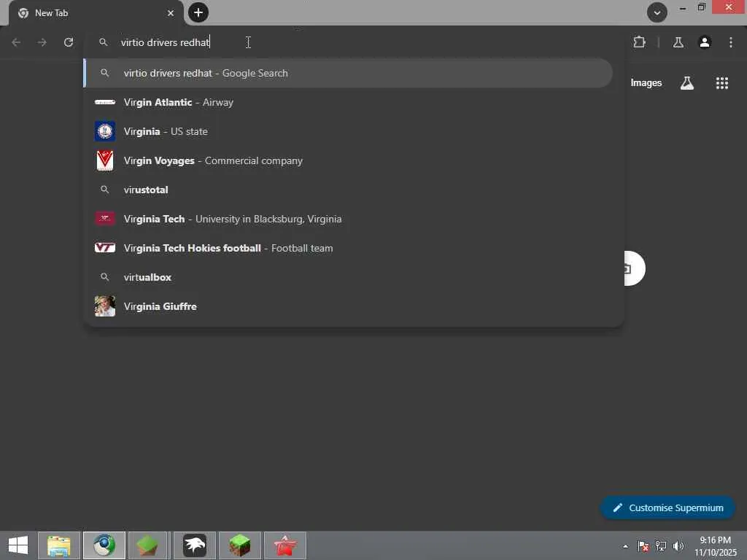Open the profile avatar menu
The image size is (747, 560).
[705, 42]
